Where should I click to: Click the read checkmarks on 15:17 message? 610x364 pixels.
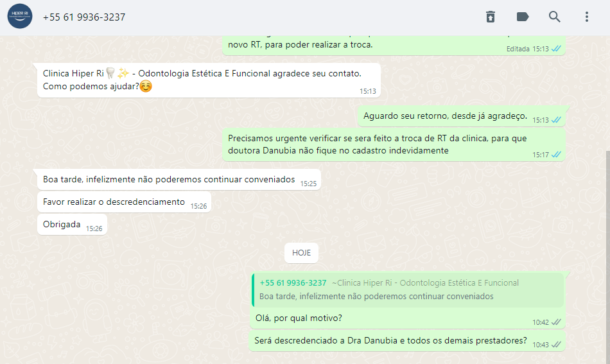[556, 154]
